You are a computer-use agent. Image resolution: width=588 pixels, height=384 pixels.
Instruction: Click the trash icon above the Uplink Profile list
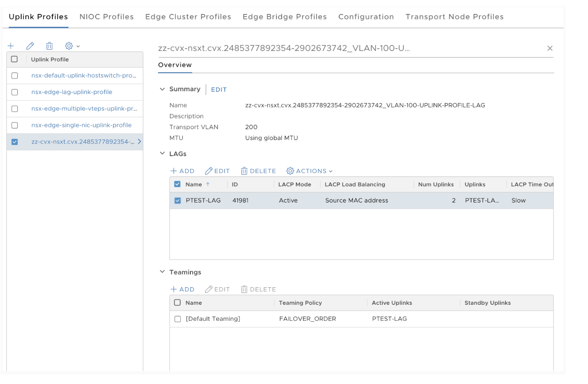49,46
